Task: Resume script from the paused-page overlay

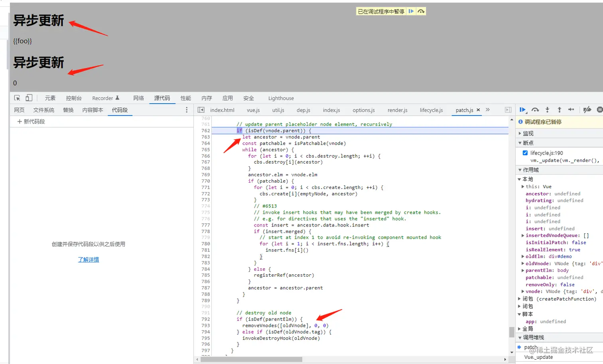Action: (x=411, y=11)
